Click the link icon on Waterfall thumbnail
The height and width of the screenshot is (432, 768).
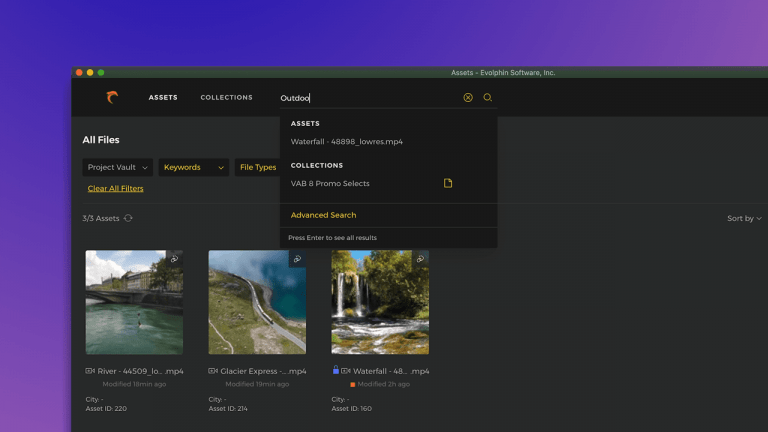pos(420,259)
